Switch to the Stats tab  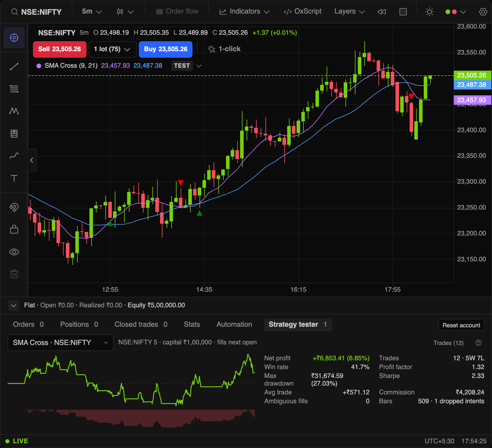coord(192,324)
